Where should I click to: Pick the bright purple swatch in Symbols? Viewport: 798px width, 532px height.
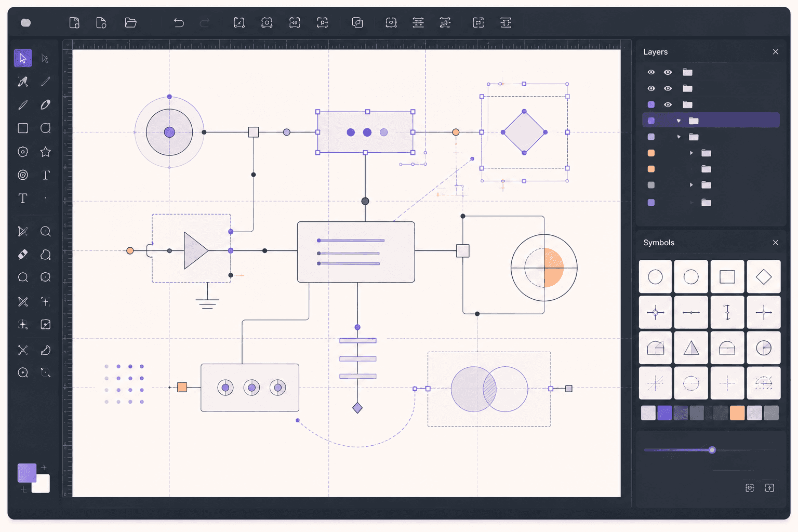[x=664, y=413]
